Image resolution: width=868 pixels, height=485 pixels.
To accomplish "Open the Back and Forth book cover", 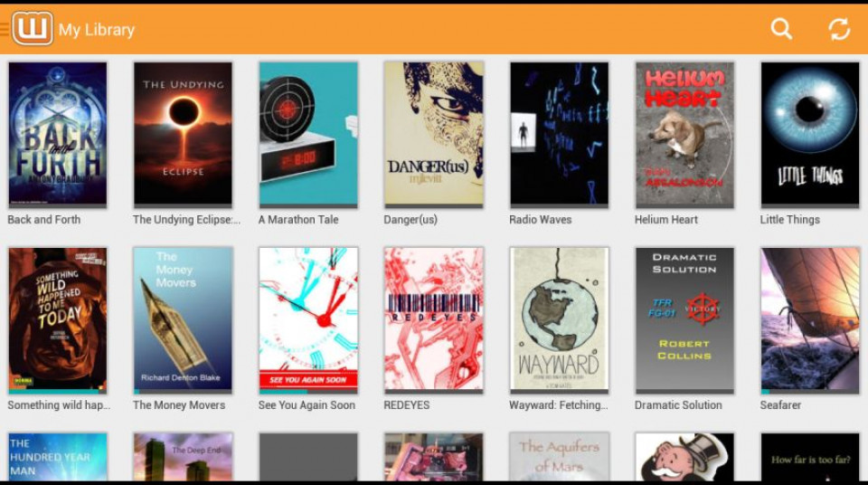I will (x=58, y=134).
